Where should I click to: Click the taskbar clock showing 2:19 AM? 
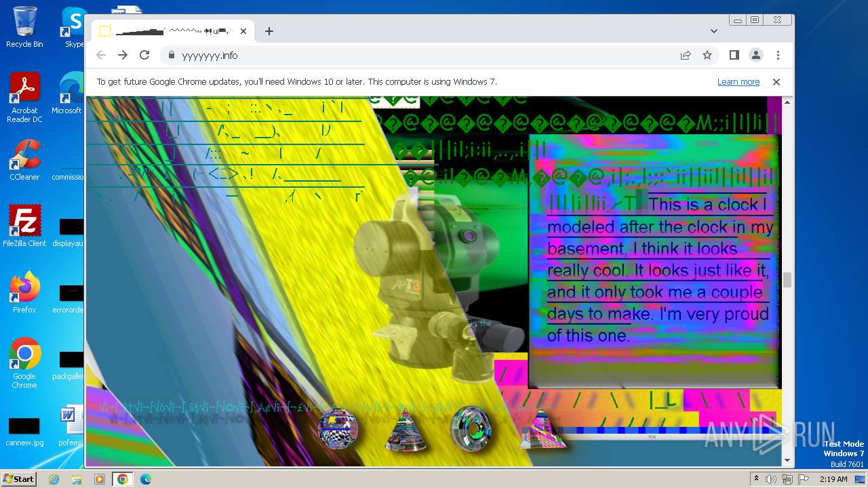pyautogui.click(x=833, y=479)
